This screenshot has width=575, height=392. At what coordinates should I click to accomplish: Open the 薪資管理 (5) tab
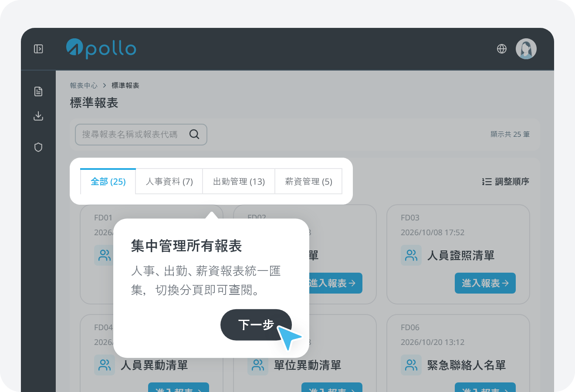click(308, 181)
